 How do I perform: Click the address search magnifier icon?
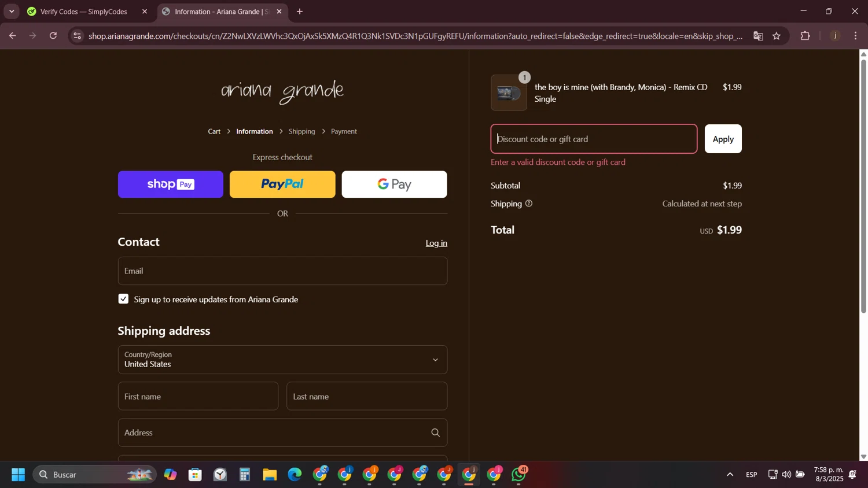click(x=435, y=432)
